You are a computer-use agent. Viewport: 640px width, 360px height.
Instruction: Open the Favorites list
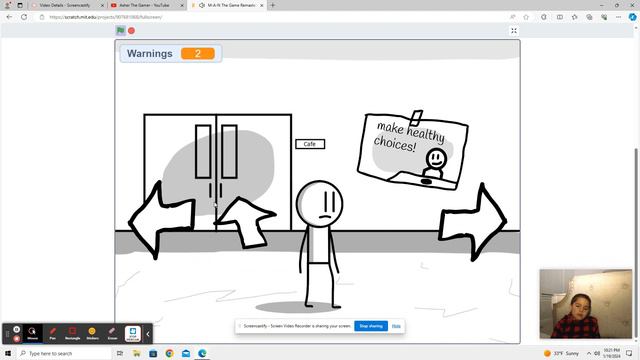point(575,17)
